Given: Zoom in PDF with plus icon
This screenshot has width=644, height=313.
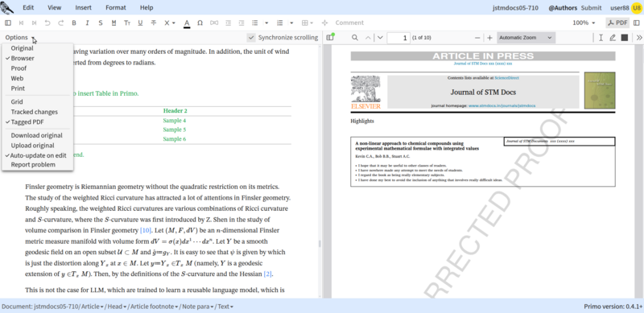Looking at the screenshot, I should (489, 38).
